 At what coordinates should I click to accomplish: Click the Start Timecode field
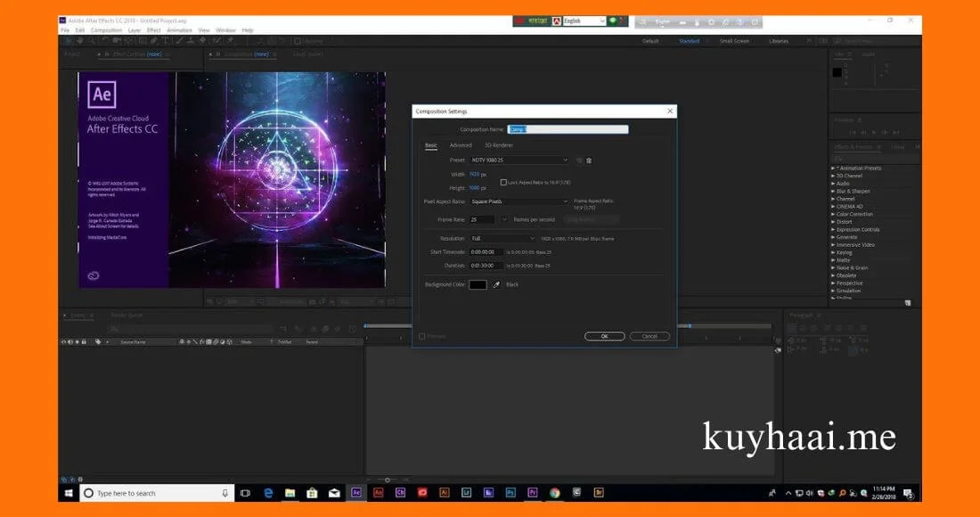(486, 252)
